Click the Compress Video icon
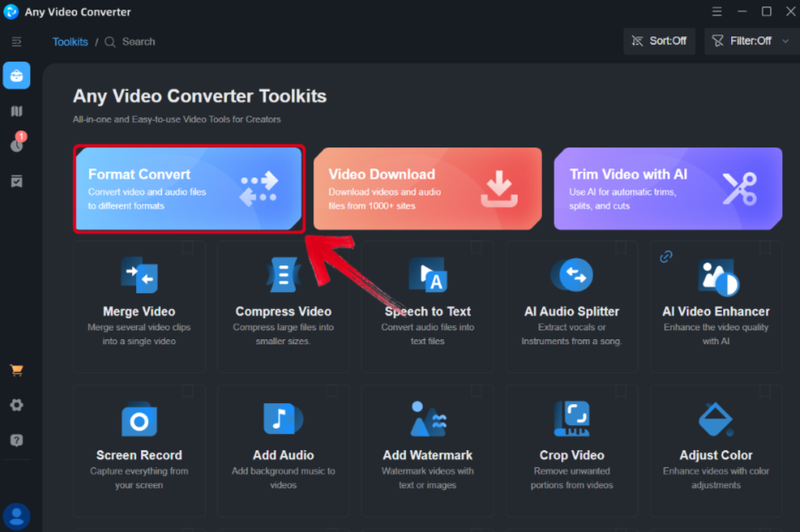Viewport: 800px width, 532px height. [x=283, y=275]
